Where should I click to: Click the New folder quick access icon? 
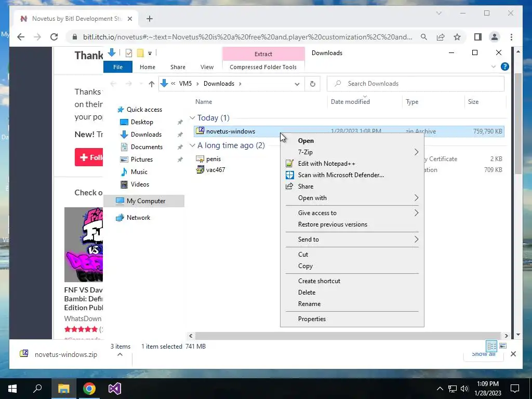pyautogui.click(x=140, y=53)
